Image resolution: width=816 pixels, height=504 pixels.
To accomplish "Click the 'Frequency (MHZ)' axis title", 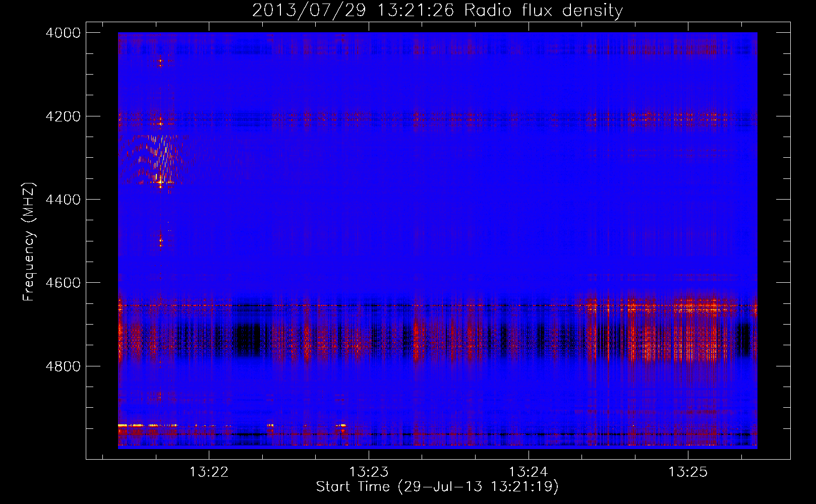I will pyautogui.click(x=29, y=242).
